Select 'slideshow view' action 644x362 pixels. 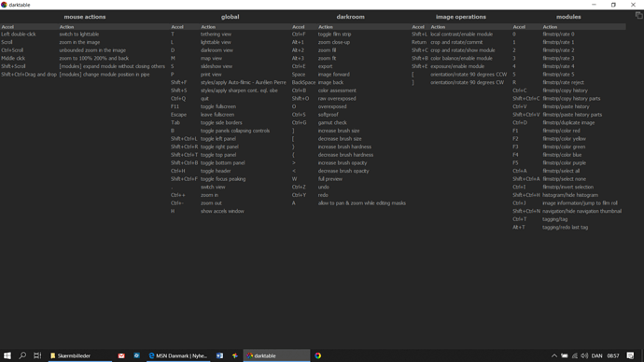pyautogui.click(x=217, y=66)
